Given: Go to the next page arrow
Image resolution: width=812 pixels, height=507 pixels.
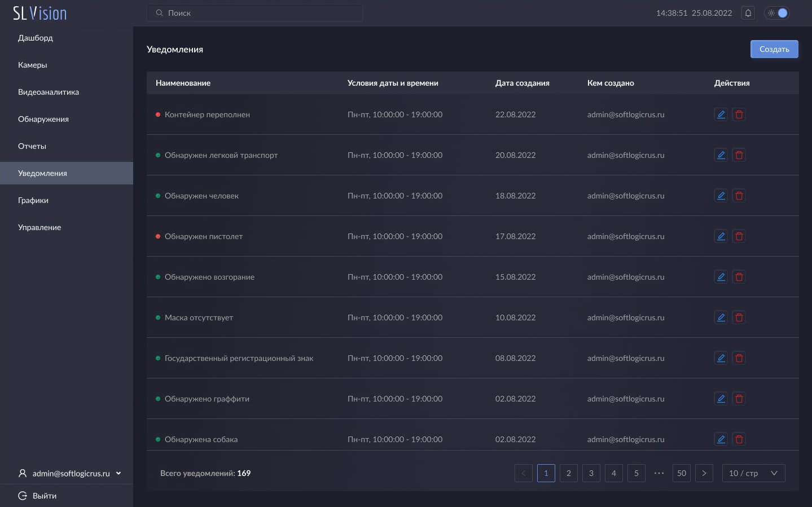Looking at the screenshot, I should coord(704,473).
